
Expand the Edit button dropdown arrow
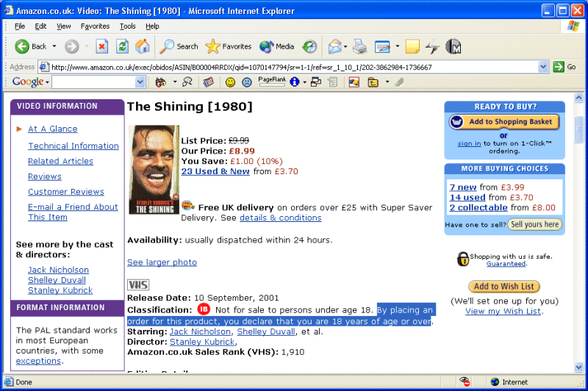coord(398,46)
